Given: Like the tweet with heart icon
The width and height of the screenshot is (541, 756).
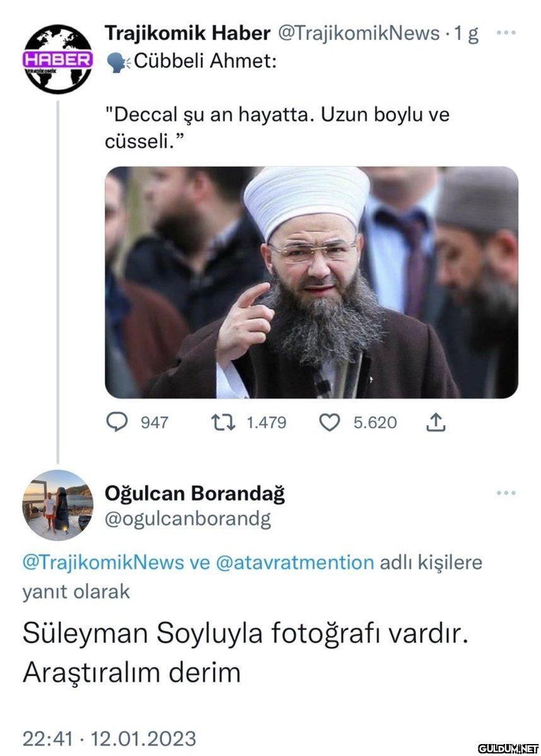Looking at the screenshot, I should tap(330, 423).
